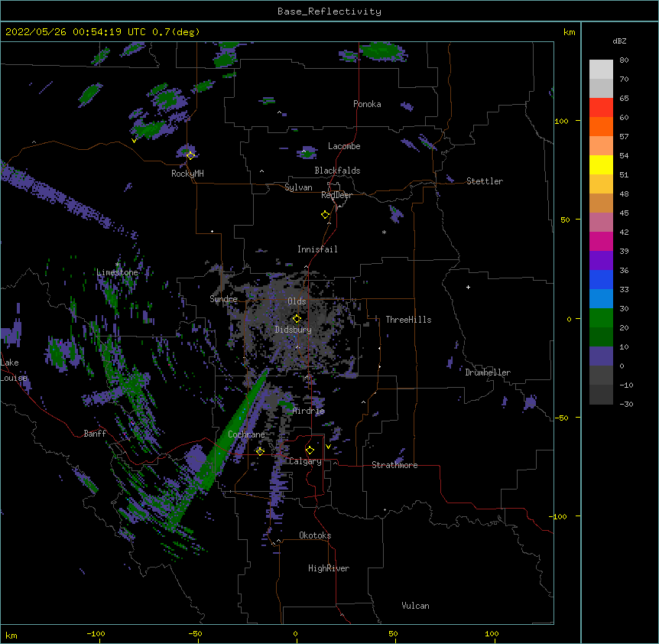Click the Innisfail city label
Viewport: 659px width, 644px height.
(x=317, y=249)
